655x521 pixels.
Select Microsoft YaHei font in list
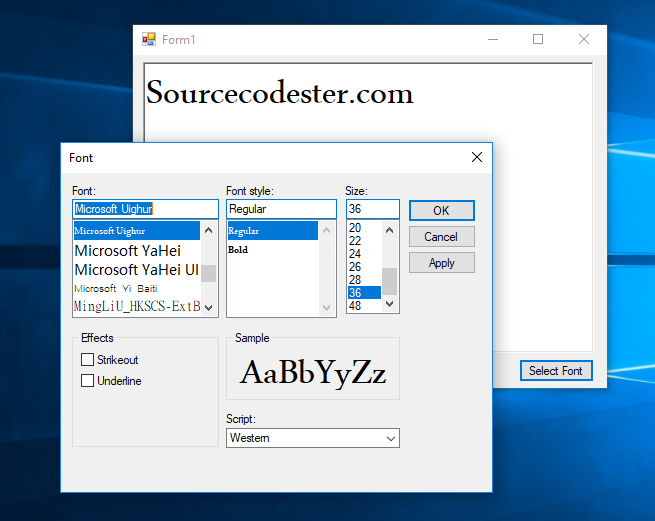click(137, 251)
